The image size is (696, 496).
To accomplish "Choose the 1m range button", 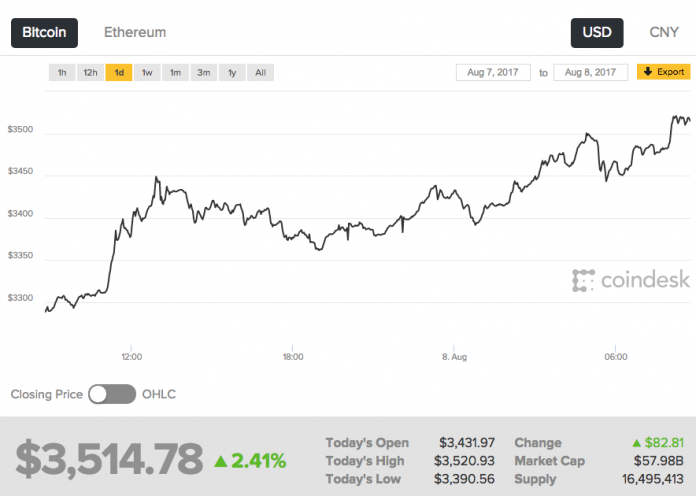I will coord(175,72).
